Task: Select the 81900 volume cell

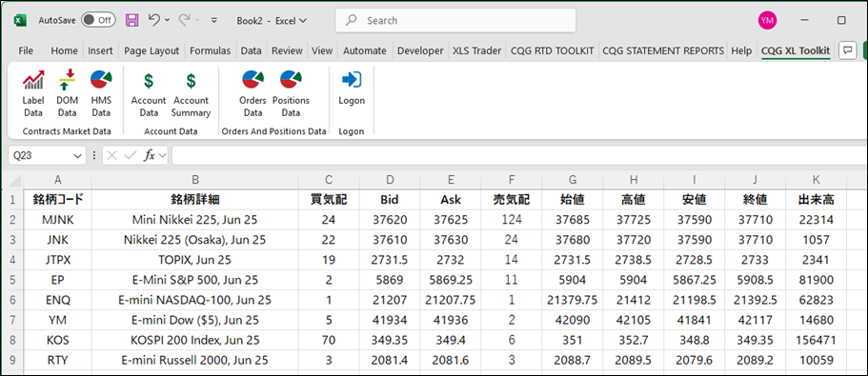Action: (x=816, y=280)
